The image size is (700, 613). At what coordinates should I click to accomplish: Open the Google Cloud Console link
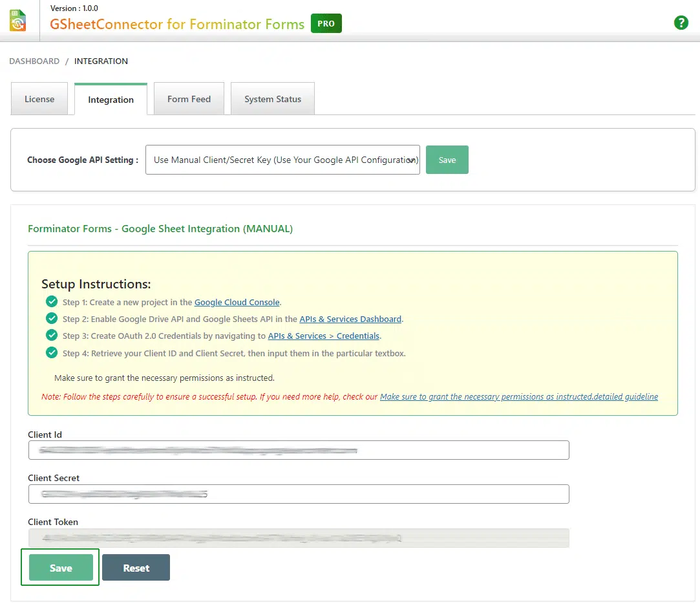237,302
